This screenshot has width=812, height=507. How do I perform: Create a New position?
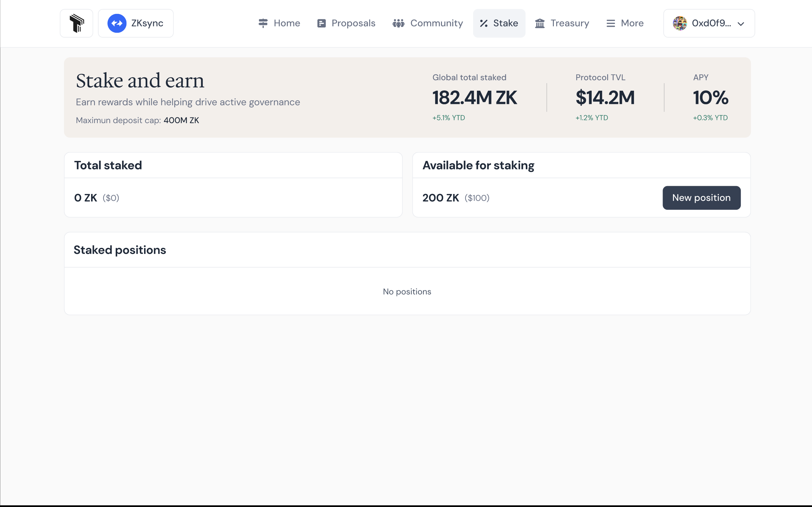click(x=701, y=198)
